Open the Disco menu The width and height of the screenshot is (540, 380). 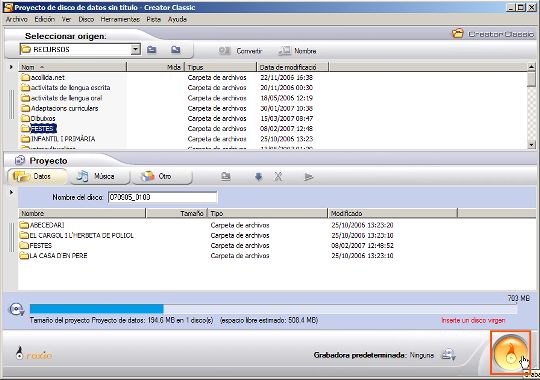(86, 19)
